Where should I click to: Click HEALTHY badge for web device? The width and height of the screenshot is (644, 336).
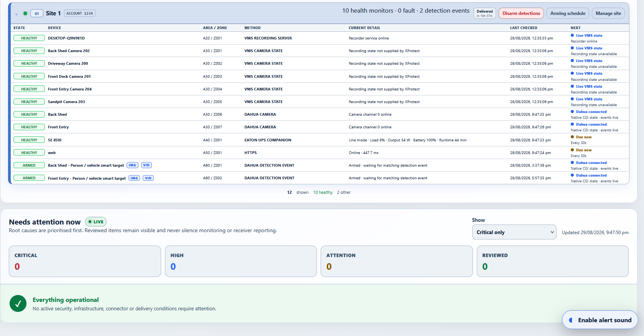tap(29, 152)
